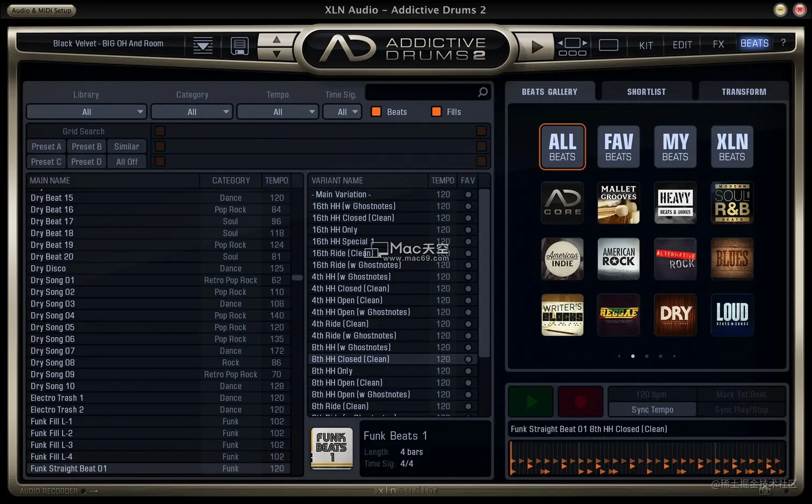Switch to the KIT page
This screenshot has height=504, width=812.
click(646, 45)
